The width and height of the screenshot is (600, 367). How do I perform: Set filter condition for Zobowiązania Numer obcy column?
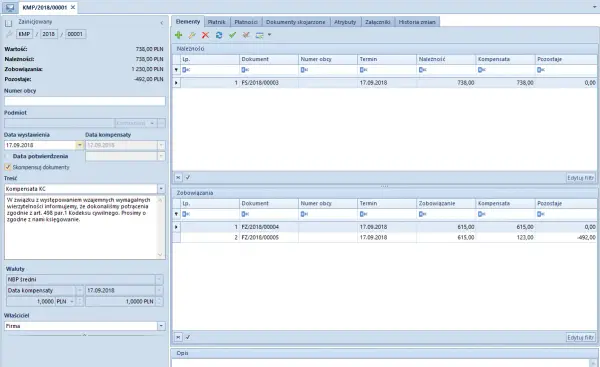tap(304, 214)
